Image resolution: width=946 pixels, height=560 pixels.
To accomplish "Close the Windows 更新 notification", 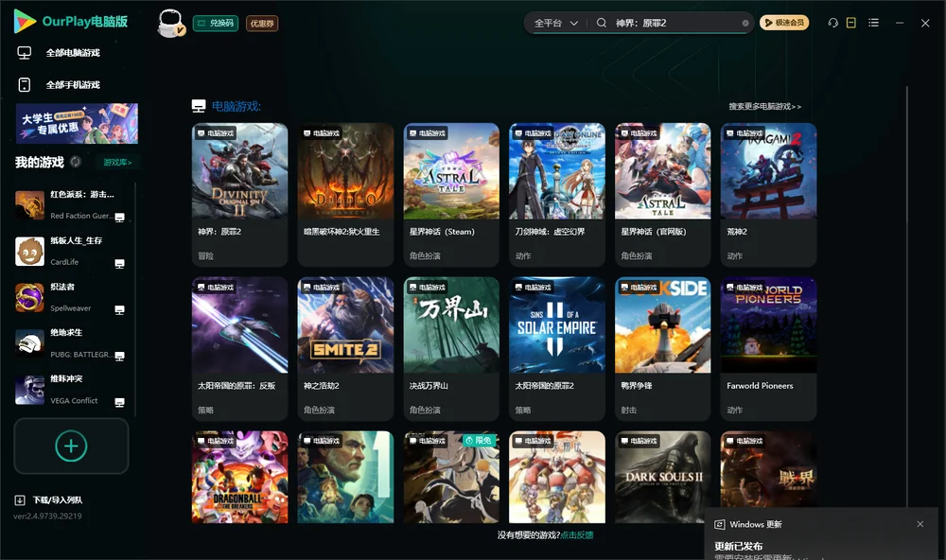I will click(x=920, y=524).
